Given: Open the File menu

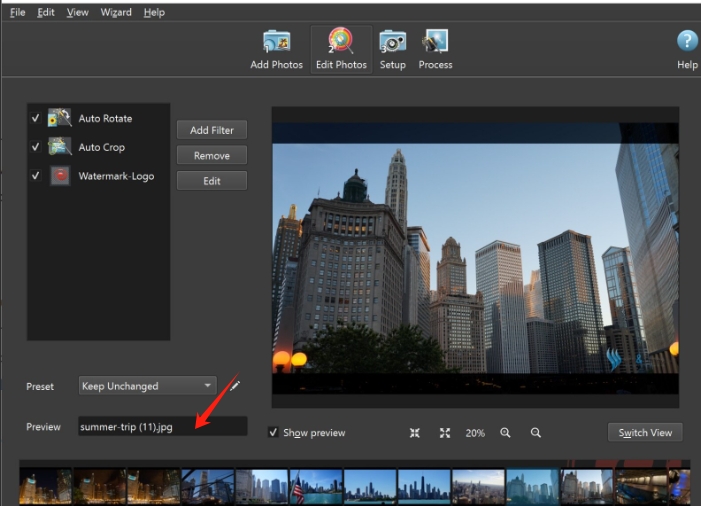Looking at the screenshot, I should click(17, 13).
